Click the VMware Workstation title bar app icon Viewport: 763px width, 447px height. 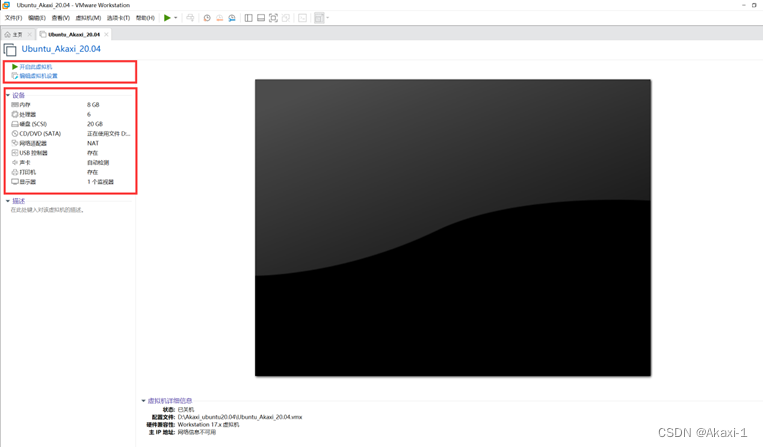(x=6, y=5)
